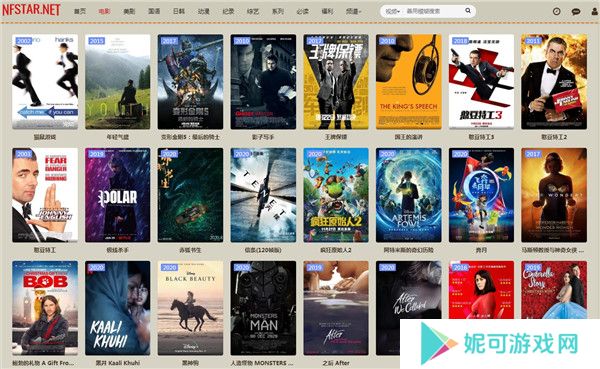Expand the 频道 dropdown in navigation
The width and height of the screenshot is (600, 369).
tap(353, 11)
